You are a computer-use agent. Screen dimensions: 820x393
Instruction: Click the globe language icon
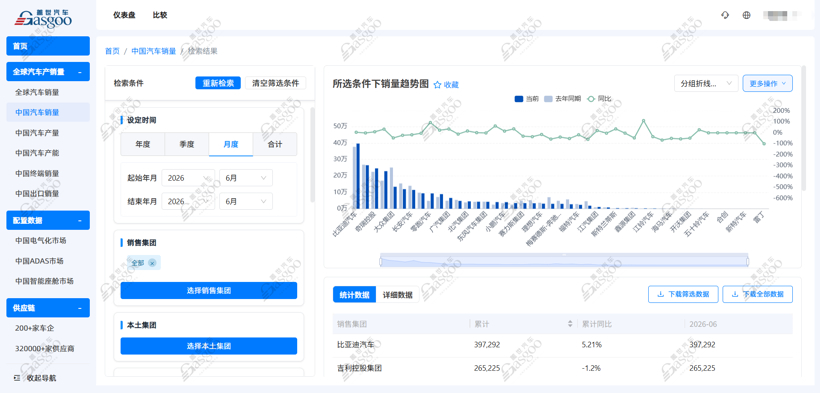tap(746, 15)
